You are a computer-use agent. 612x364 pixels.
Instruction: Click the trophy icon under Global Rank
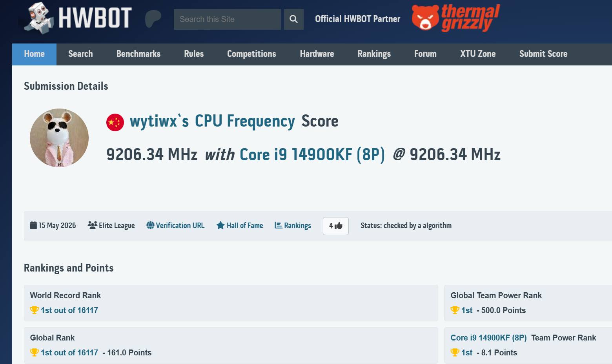tap(35, 353)
